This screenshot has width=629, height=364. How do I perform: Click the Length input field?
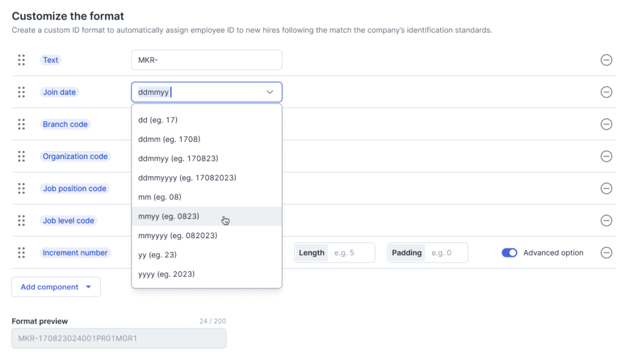pos(351,253)
